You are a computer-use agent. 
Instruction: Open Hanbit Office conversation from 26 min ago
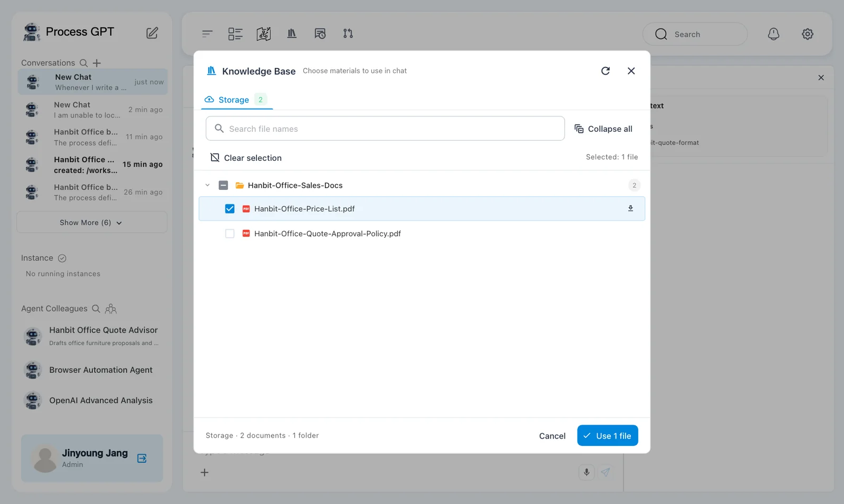pyautogui.click(x=93, y=192)
